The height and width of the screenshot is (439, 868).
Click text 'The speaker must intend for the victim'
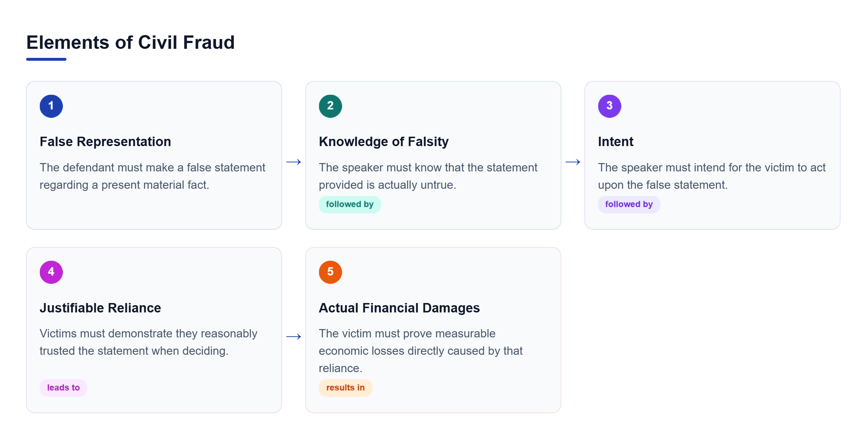[x=696, y=167]
